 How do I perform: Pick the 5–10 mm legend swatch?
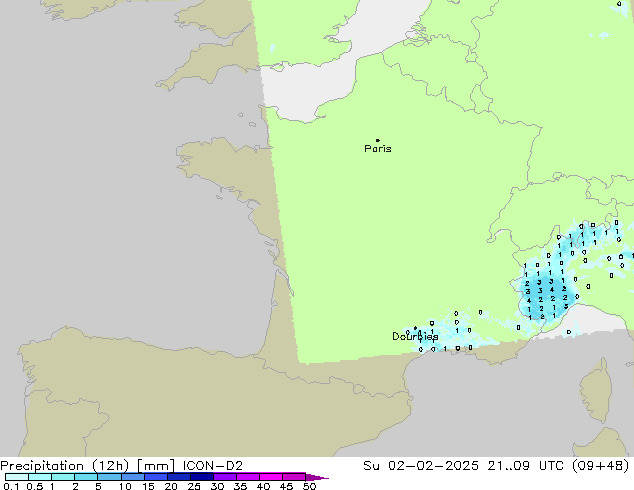109,477
